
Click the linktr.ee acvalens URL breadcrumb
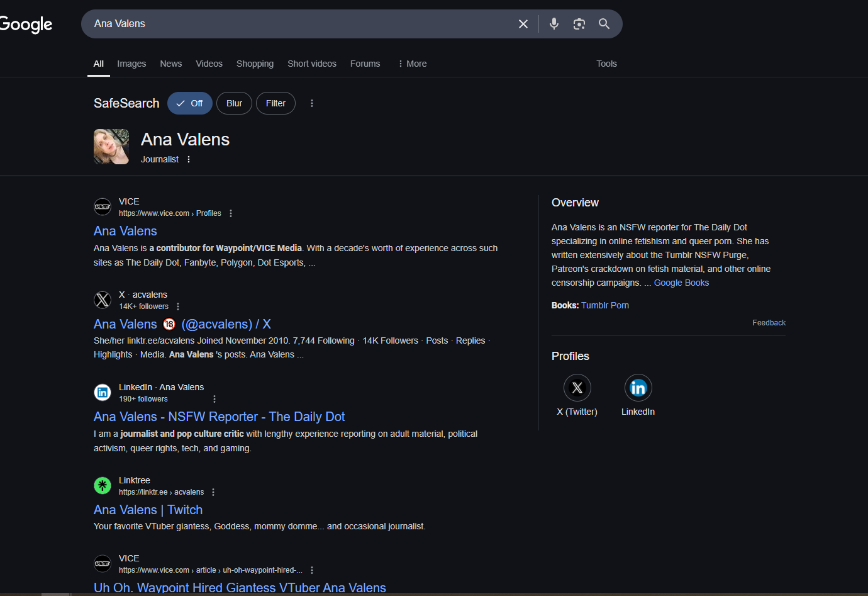[161, 492]
